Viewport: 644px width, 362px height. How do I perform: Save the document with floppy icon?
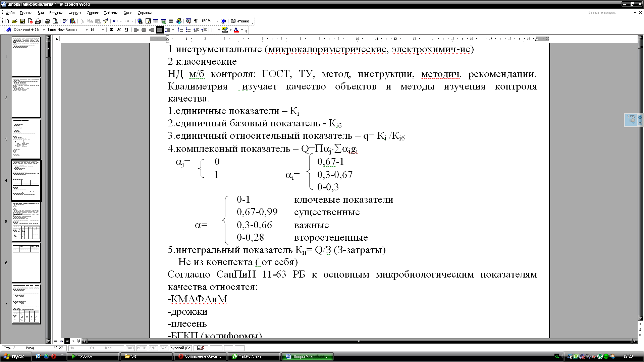22,21
